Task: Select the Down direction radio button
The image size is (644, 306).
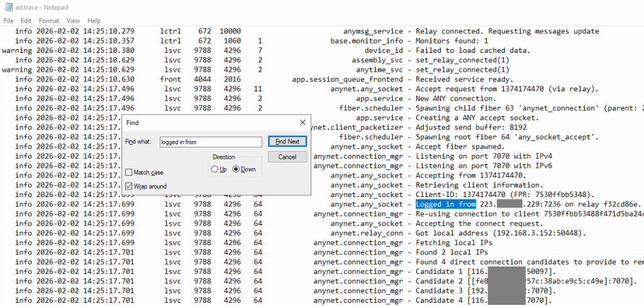Action: pos(236,169)
